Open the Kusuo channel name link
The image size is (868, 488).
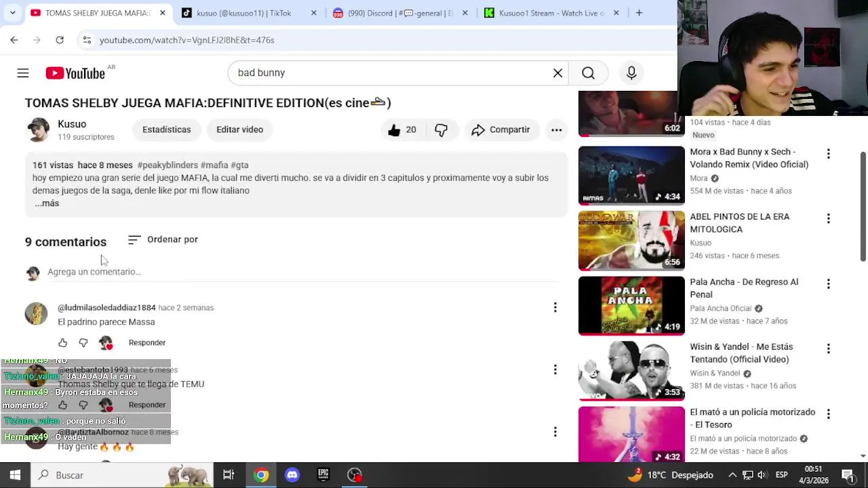click(72, 124)
